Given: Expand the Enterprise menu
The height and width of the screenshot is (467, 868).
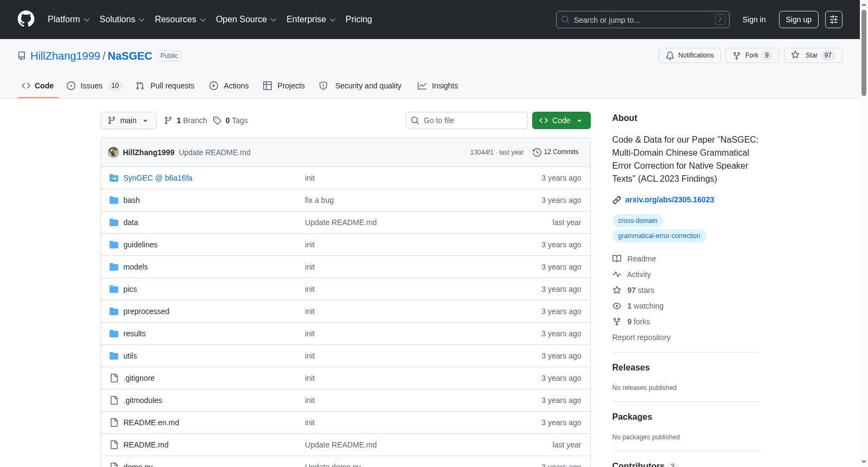Looking at the screenshot, I should click(x=311, y=20).
